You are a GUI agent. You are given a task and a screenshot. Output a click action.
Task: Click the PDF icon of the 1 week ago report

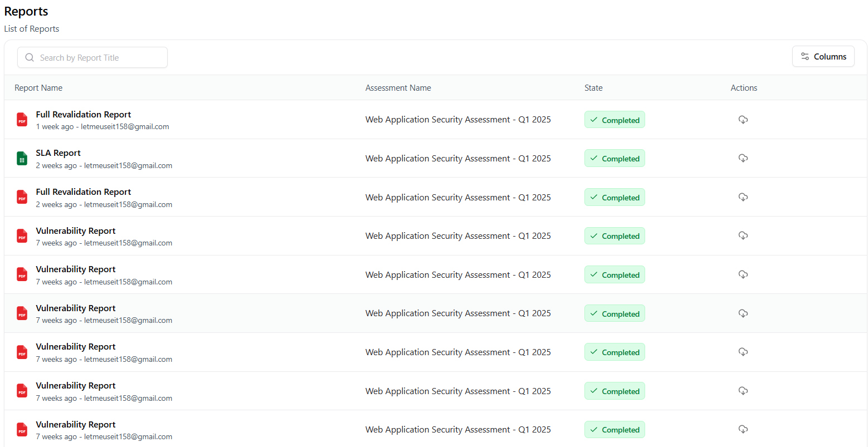pos(22,120)
